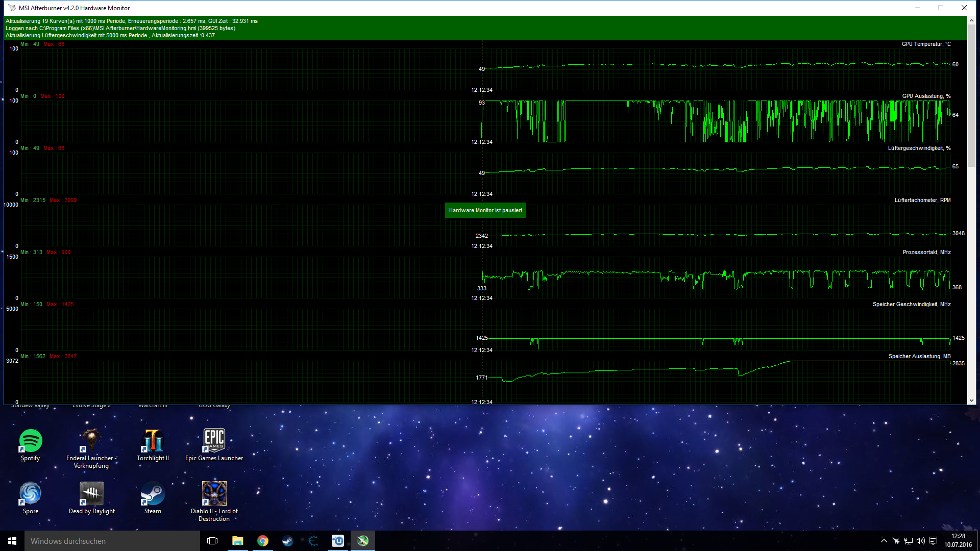This screenshot has width=980, height=551.
Task: Open the Enderal Launcher shortcut
Action: (92, 441)
